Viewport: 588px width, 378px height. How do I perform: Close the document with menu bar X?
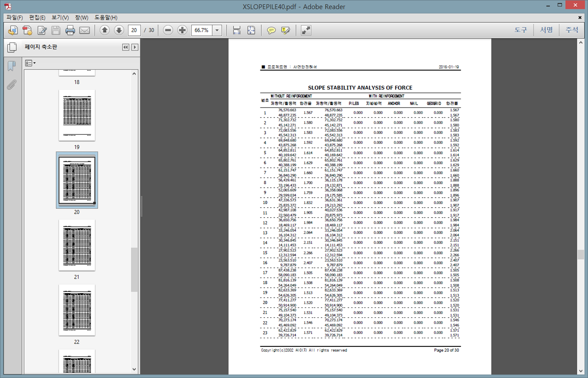point(580,18)
